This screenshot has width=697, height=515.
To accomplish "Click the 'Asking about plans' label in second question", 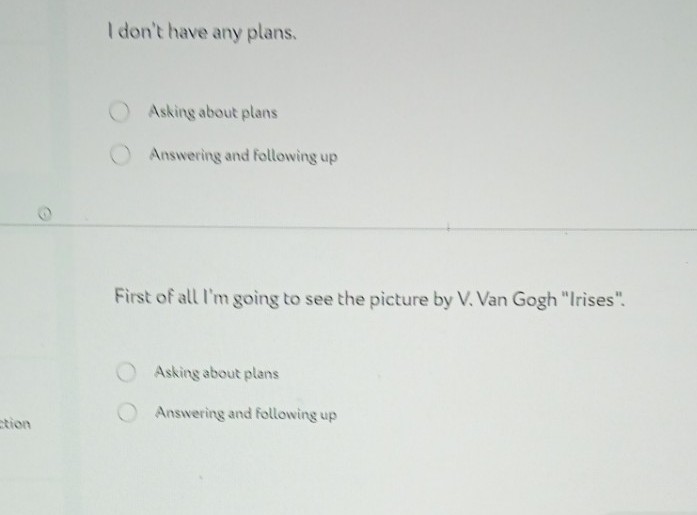I will pos(217,373).
